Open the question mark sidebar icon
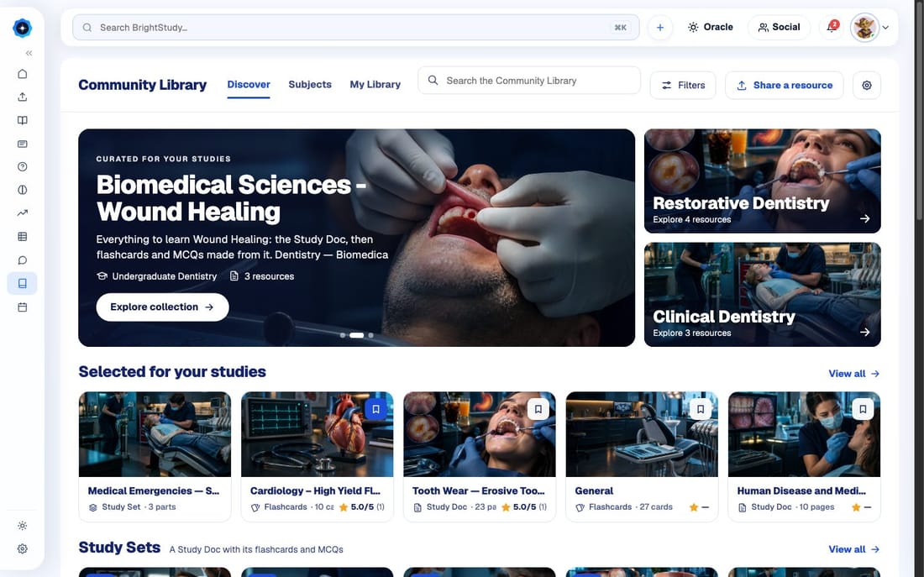Image resolution: width=924 pixels, height=577 pixels. coord(23,167)
